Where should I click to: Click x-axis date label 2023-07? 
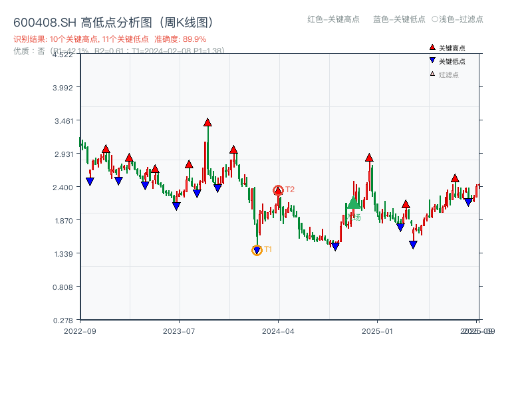179,331
